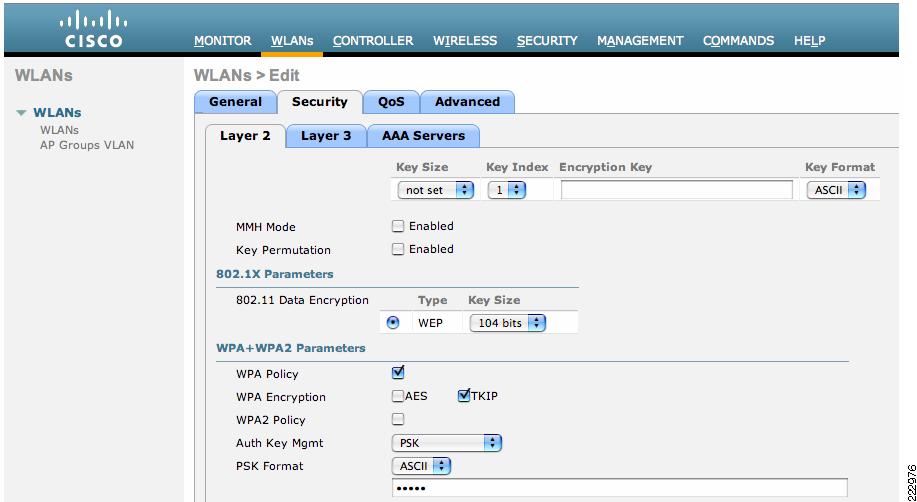Switch to the General tab
This screenshot has width=917, height=502.
235,102
